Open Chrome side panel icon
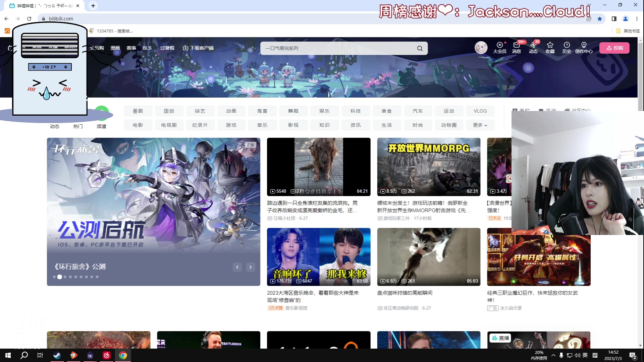The width and height of the screenshot is (644, 362). coord(614,19)
